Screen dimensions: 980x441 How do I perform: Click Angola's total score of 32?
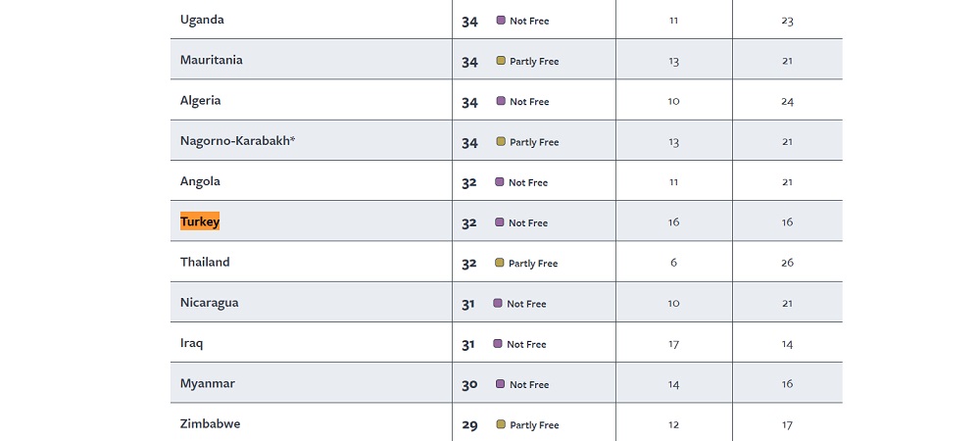(x=469, y=182)
